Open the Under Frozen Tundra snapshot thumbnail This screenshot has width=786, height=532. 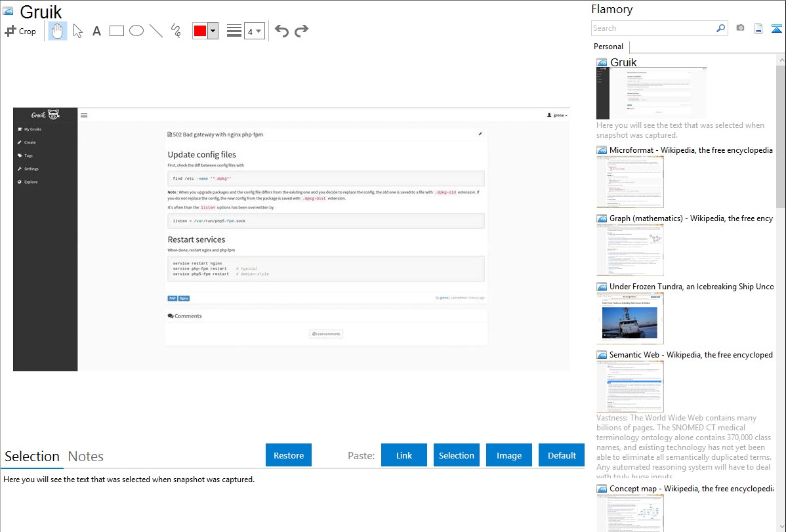[x=630, y=318]
